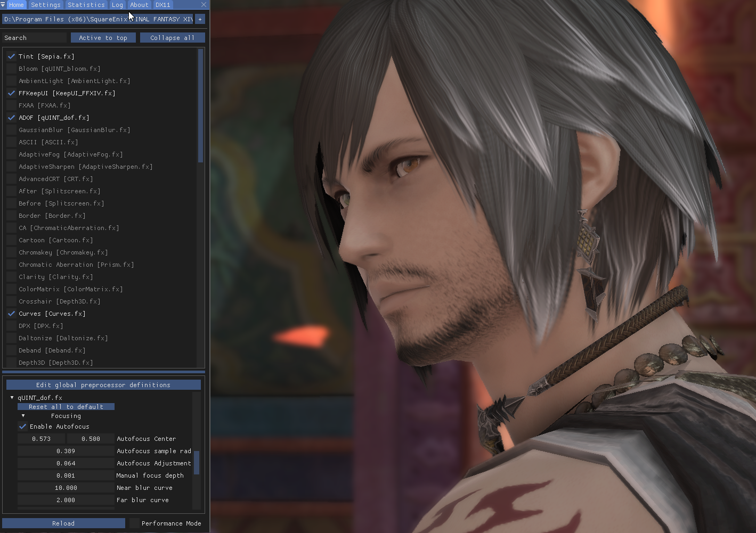Enable the AdaptiveFog effect checkbox
The height and width of the screenshot is (533, 756).
click(11, 154)
